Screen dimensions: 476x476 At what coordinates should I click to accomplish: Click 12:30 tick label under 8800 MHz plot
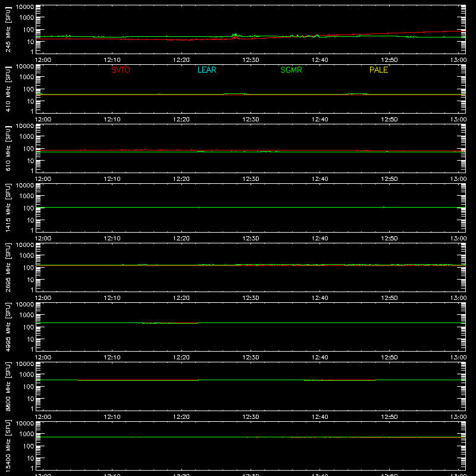pos(250,417)
